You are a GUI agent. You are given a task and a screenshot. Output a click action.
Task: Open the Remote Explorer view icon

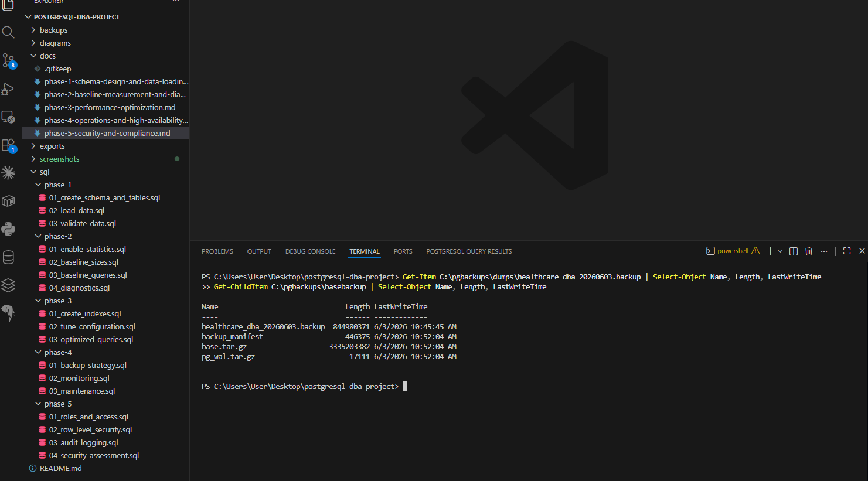[8, 117]
